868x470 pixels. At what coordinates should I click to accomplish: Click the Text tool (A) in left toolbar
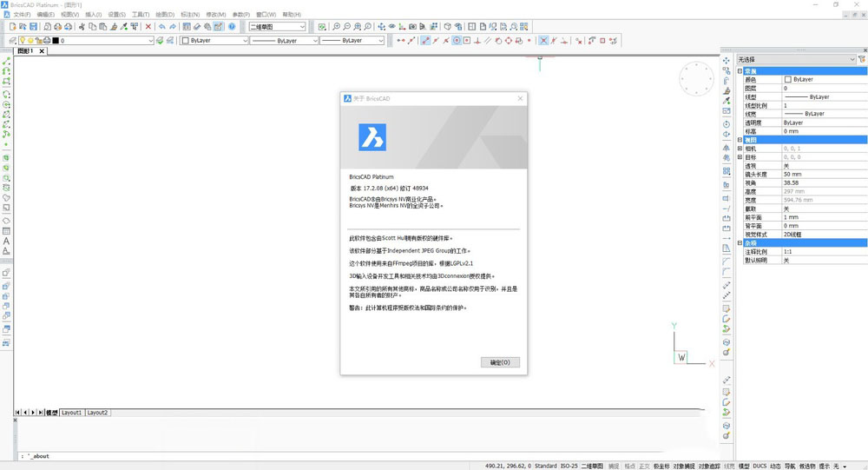[x=6, y=242]
